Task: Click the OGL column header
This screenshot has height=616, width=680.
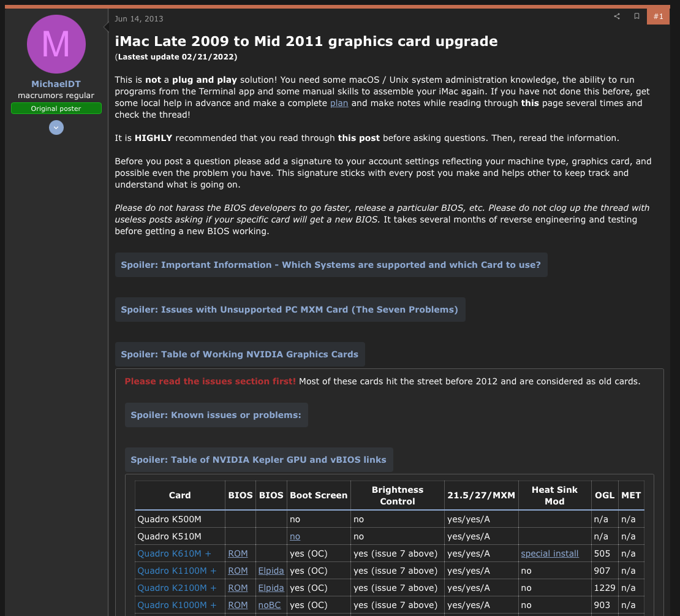Action: coord(605,495)
